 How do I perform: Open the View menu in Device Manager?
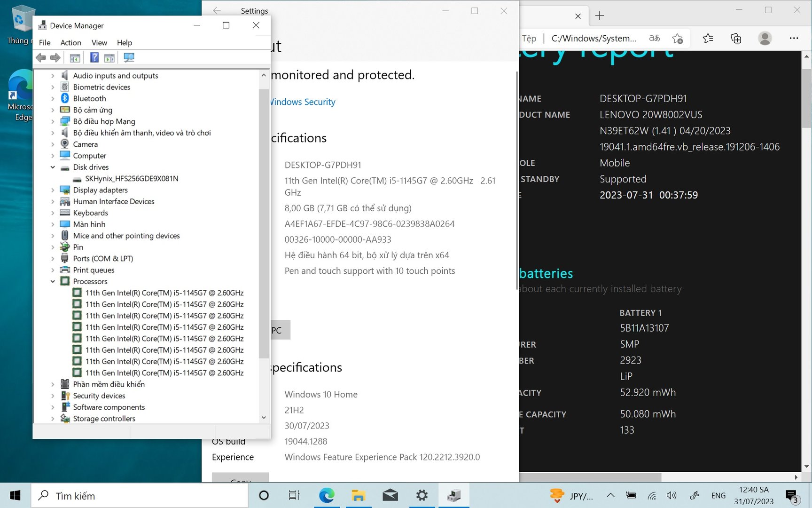(x=99, y=42)
